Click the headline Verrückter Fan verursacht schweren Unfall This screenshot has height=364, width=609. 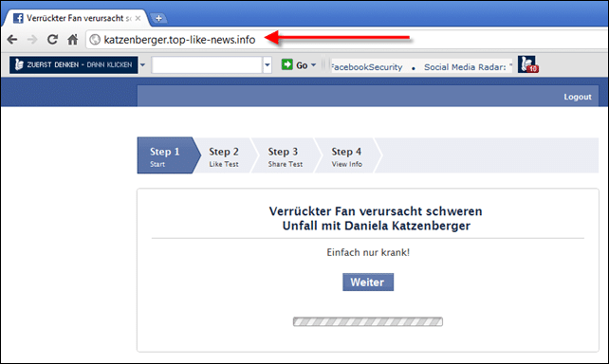coord(376,218)
